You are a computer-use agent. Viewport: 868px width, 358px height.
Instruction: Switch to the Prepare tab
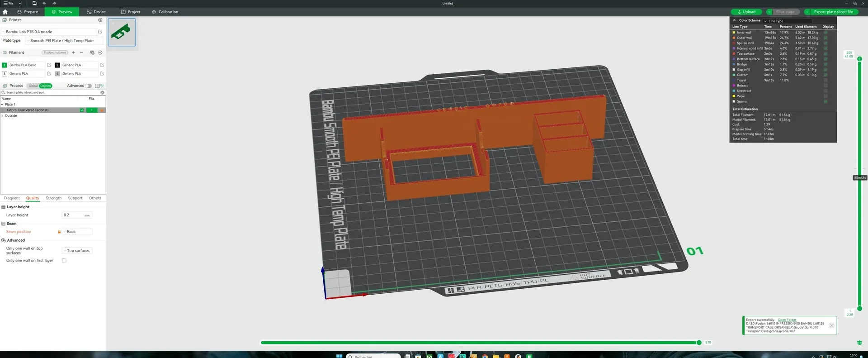pos(28,12)
